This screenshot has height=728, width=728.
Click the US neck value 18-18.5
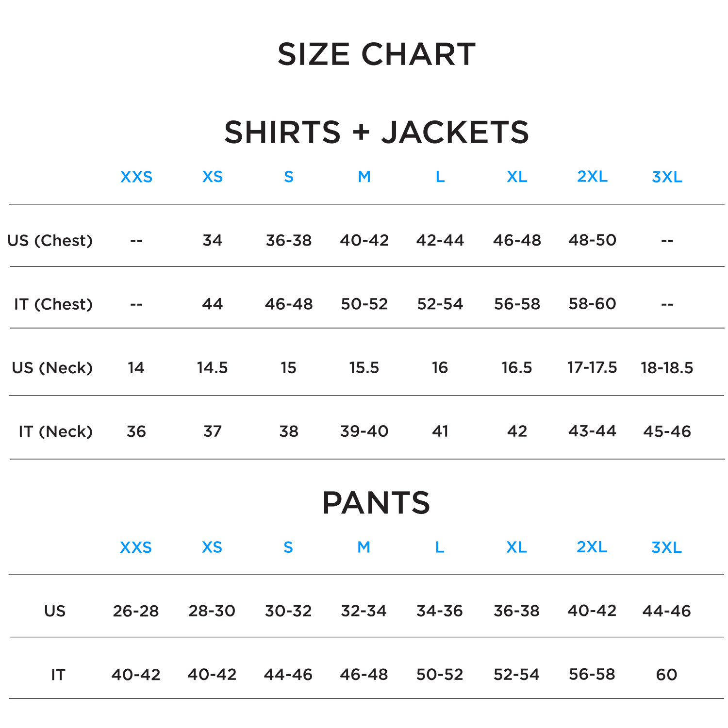pos(667,368)
